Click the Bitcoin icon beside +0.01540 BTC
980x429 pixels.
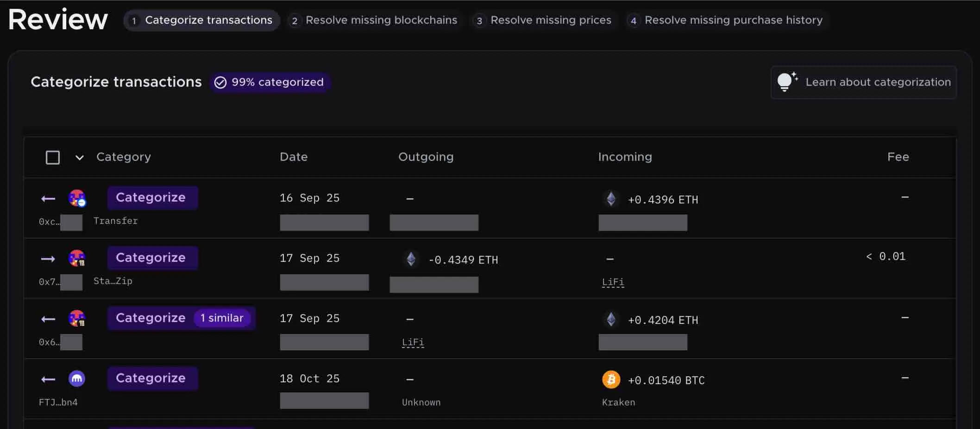pyautogui.click(x=611, y=379)
